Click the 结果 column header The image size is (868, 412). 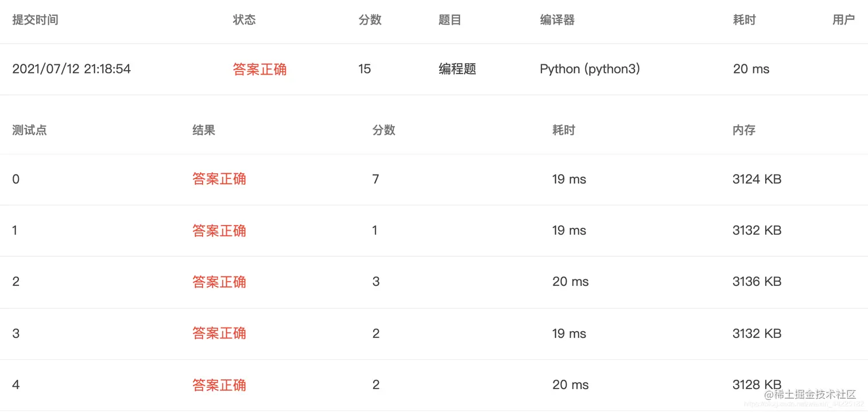204,130
